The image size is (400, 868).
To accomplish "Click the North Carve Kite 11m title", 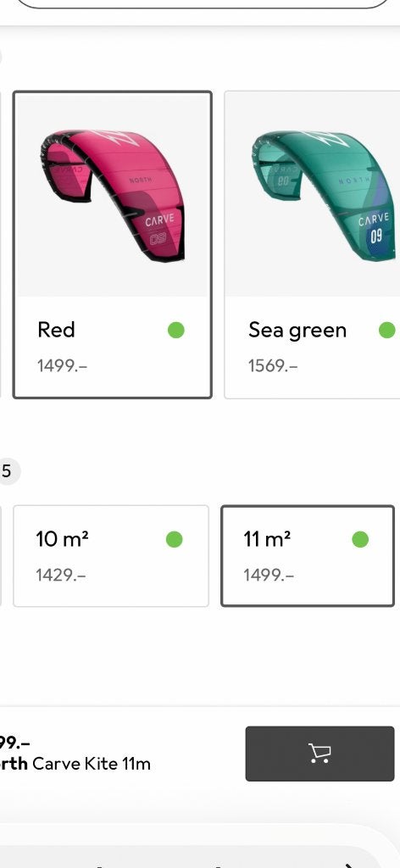I will (75, 764).
